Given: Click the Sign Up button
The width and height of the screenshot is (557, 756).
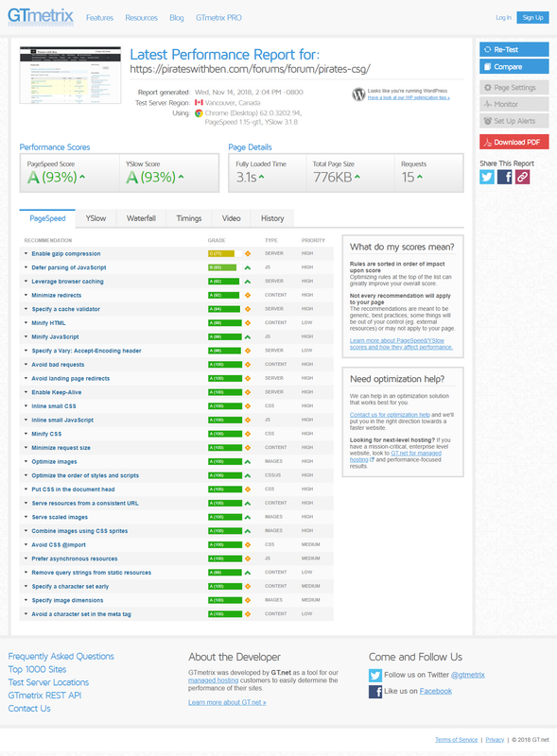Looking at the screenshot, I should [x=532, y=17].
